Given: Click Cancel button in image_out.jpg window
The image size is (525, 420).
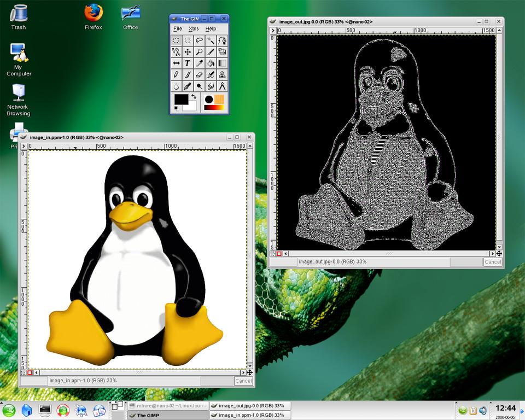Looking at the screenshot, I should click(492, 262).
